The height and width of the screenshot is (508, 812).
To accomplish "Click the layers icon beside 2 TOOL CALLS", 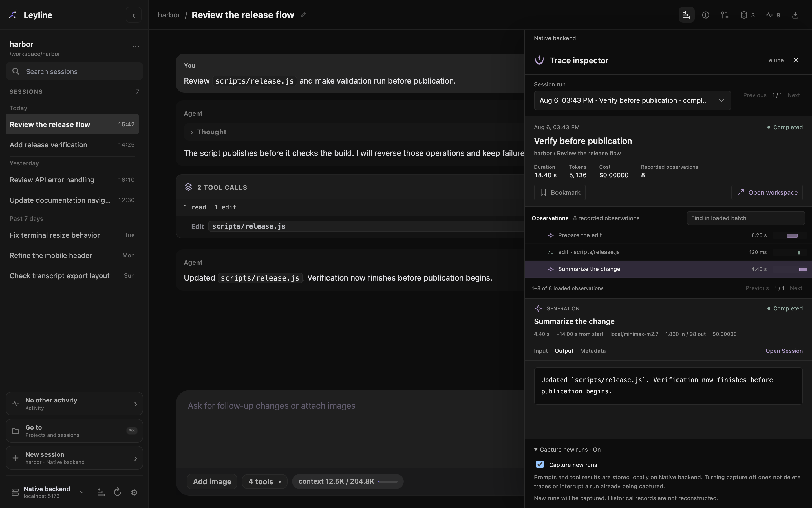I will [188, 187].
